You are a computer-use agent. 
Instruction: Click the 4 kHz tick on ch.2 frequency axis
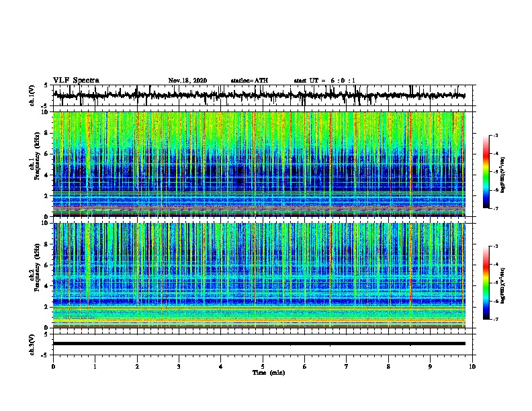pos(47,286)
